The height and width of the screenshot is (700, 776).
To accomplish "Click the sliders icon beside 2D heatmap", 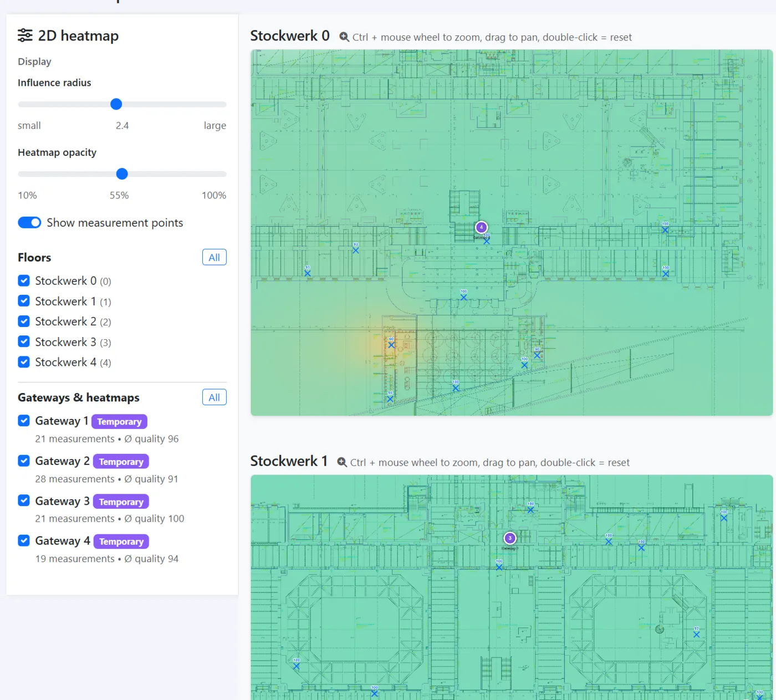I will [25, 35].
